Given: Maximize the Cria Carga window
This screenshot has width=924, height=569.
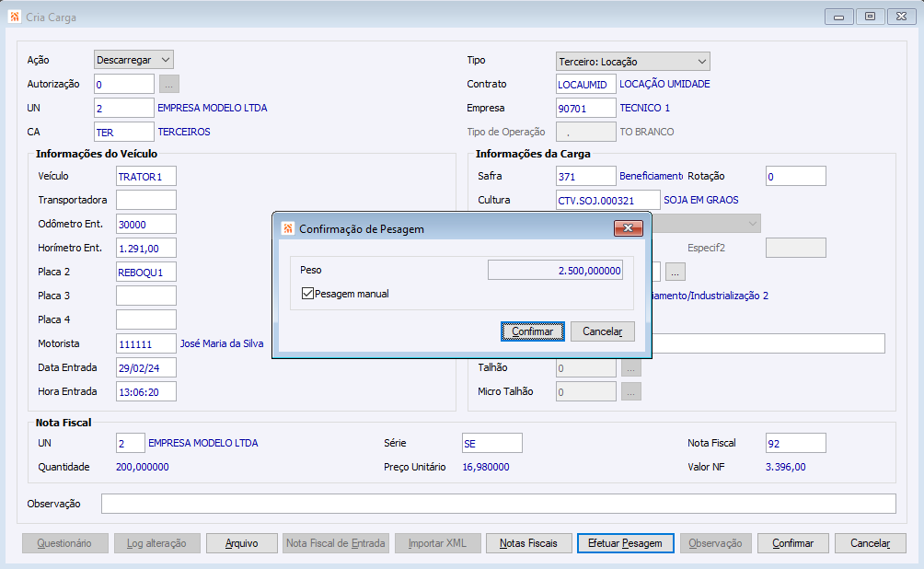Looking at the screenshot, I should click(x=870, y=17).
